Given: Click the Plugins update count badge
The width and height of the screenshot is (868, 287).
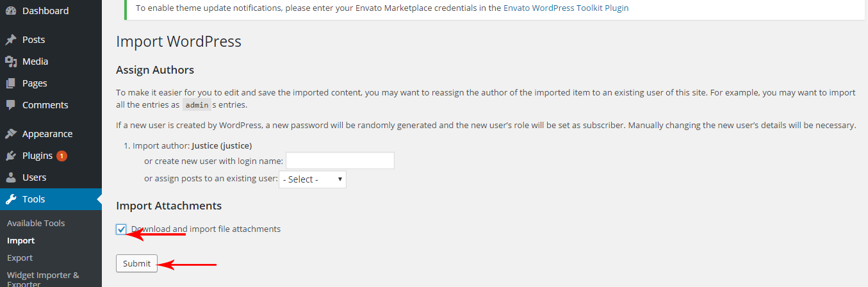Looking at the screenshot, I should (x=61, y=156).
